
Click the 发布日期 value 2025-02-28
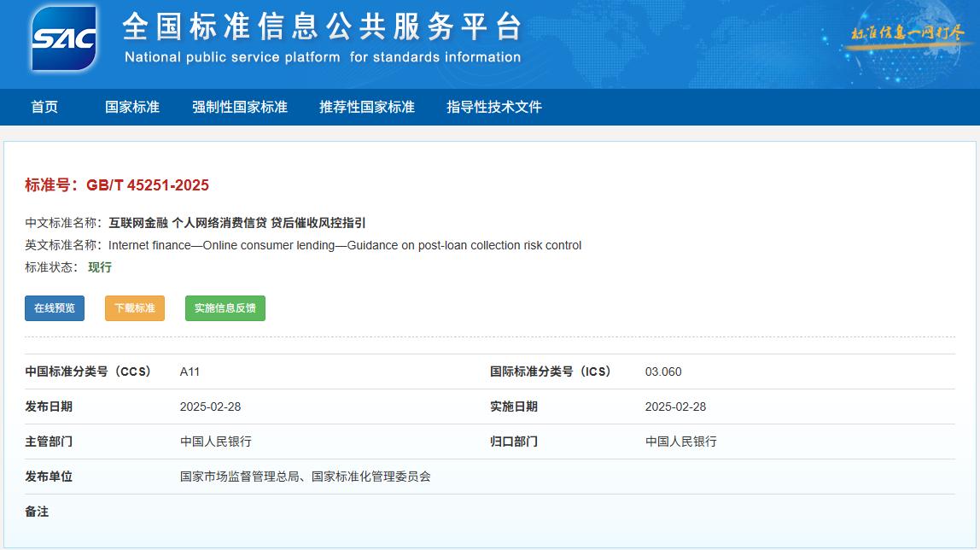[x=210, y=407]
